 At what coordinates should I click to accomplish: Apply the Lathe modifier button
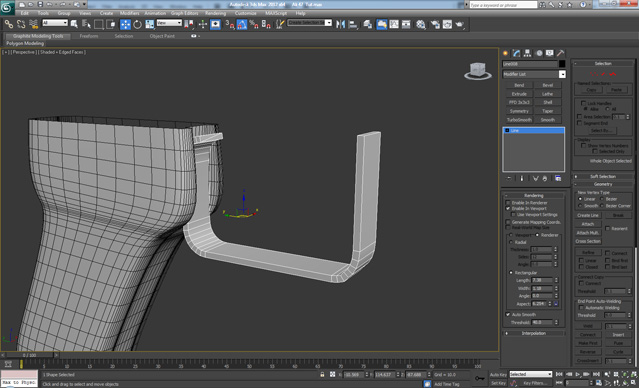tap(548, 94)
